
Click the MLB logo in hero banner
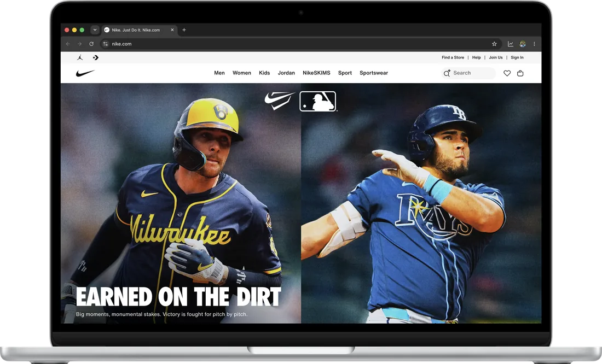pyautogui.click(x=318, y=101)
